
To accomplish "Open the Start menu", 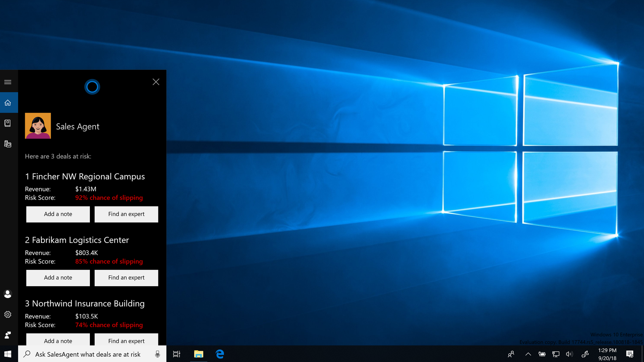I will pos(7,354).
